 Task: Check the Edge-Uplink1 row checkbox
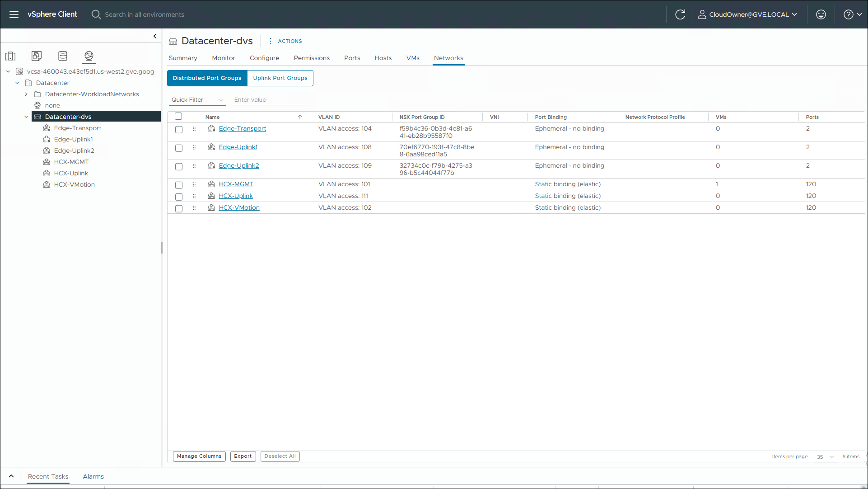click(179, 148)
